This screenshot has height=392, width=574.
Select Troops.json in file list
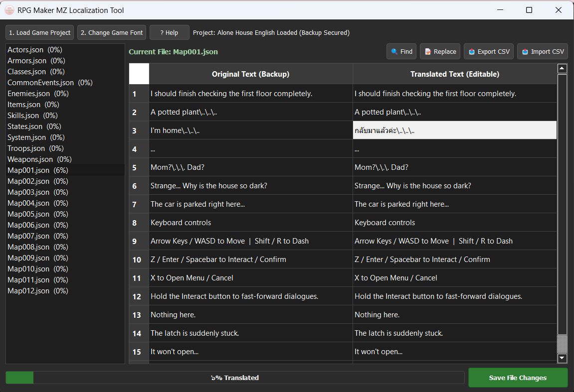[x=65, y=148]
